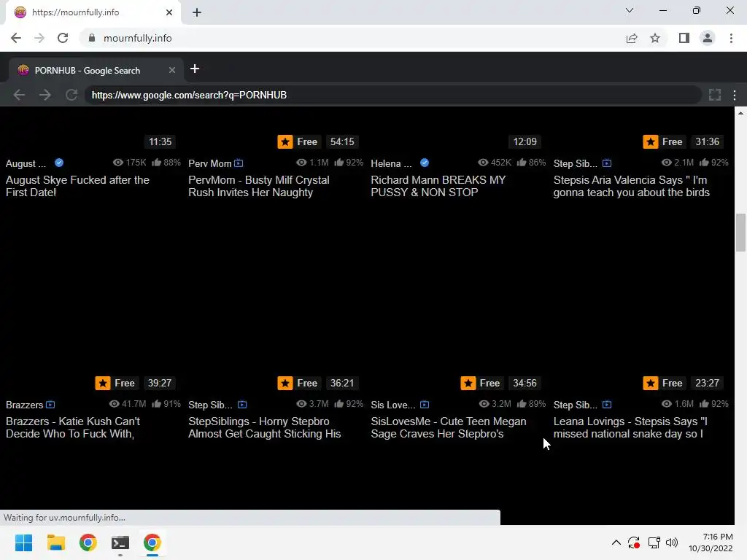Viewport: 747px width, 560px height.
Task: Click the active Chrome taskbar icon
Action: [152, 542]
